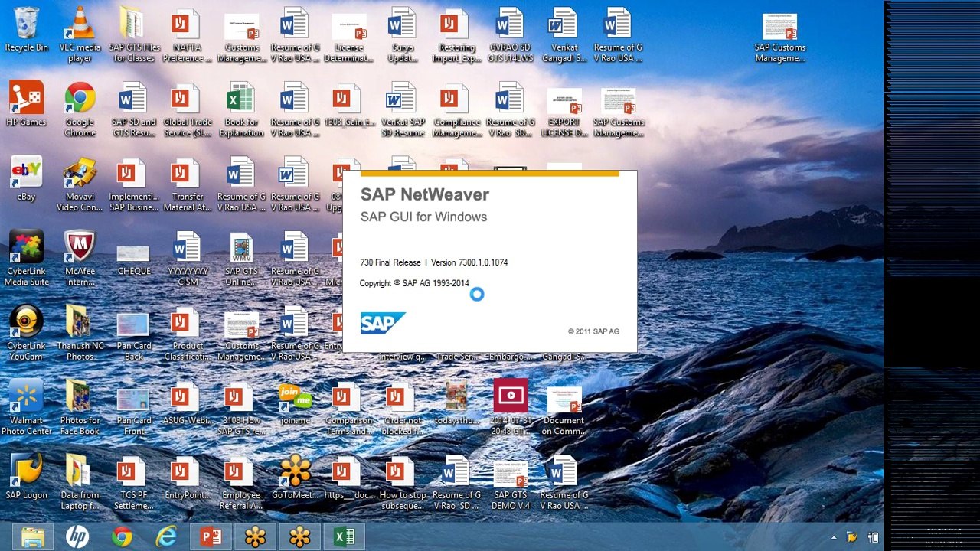Open the eBay desktop shortcut
This screenshot has height=551, width=980.
pyautogui.click(x=26, y=179)
